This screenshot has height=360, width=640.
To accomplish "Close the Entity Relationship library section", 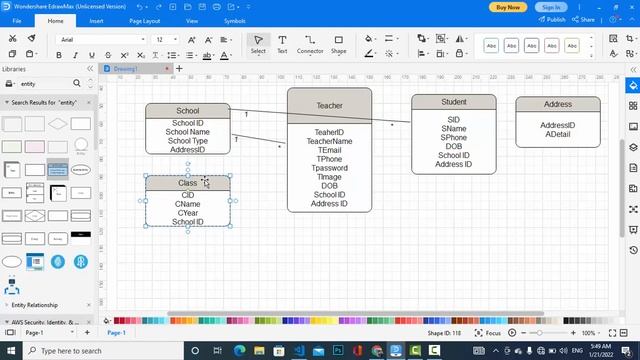I will [89, 305].
